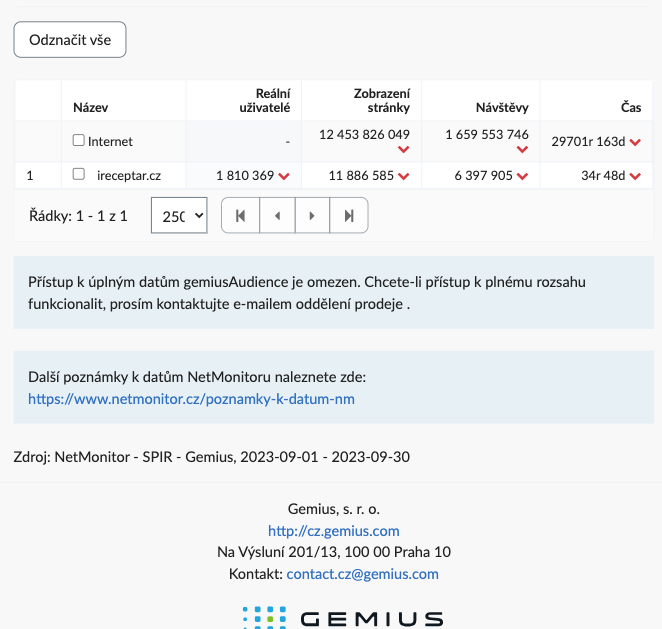Jump to last page of table

(349, 216)
